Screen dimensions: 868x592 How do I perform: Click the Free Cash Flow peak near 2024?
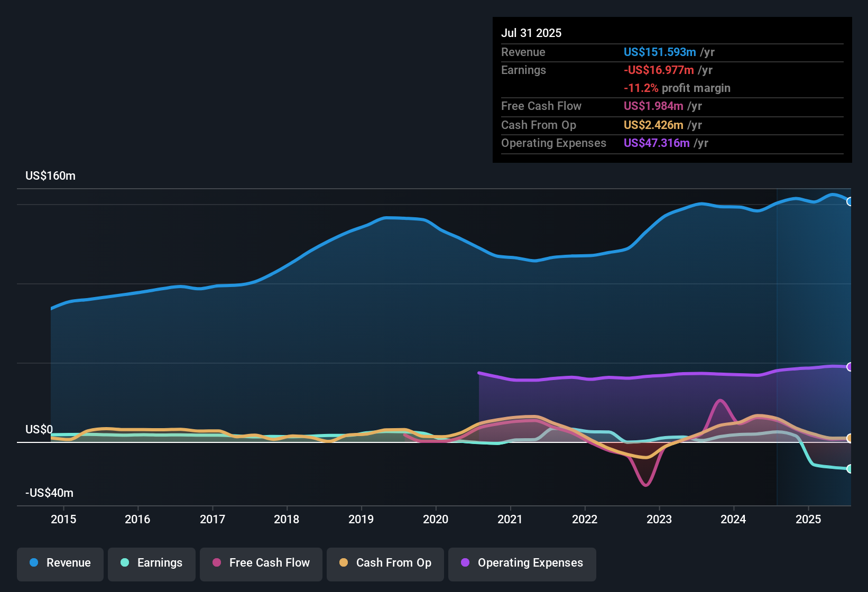720,401
